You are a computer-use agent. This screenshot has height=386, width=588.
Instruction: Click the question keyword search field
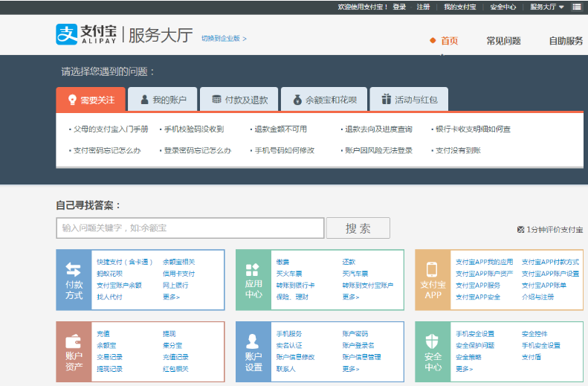pyautogui.click(x=190, y=228)
